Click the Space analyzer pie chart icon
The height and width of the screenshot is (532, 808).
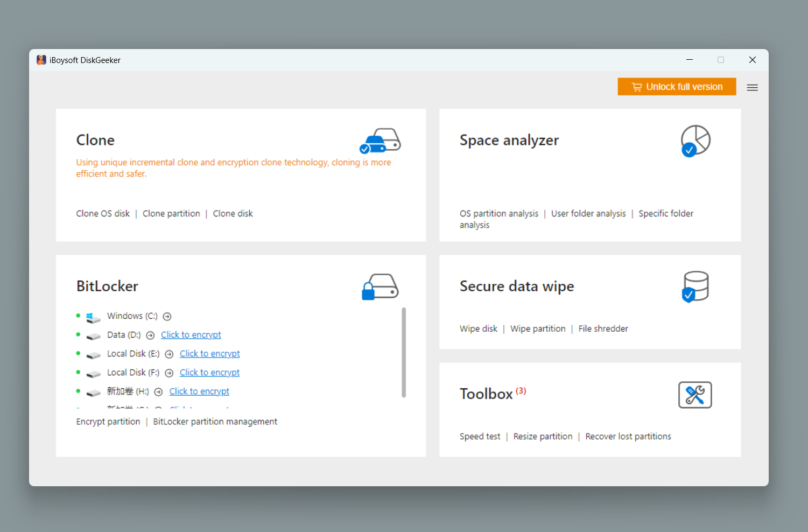click(x=695, y=141)
